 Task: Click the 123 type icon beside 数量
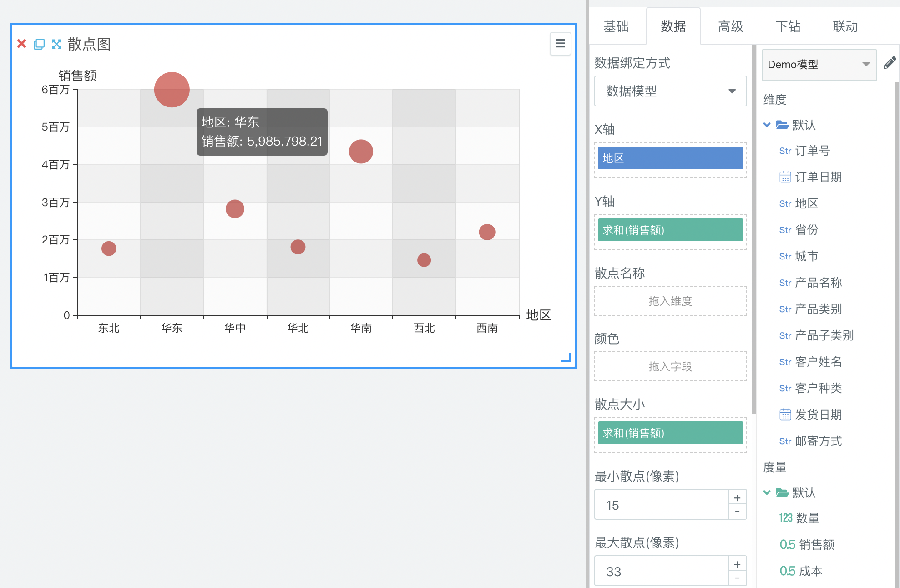[786, 518]
